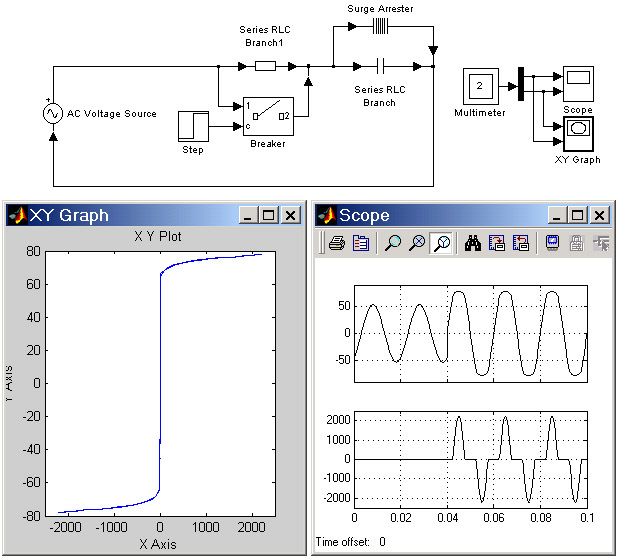Viewport: 617px width, 558px height.
Task: Click the 'Breaker' label text
Action: pos(268,144)
